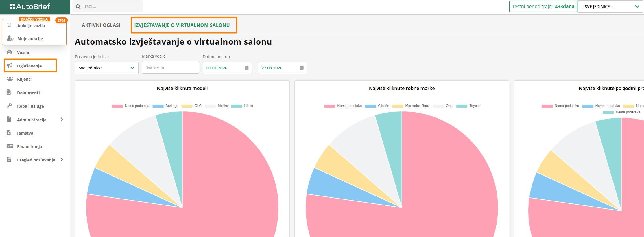Click the Vozila car icon

(x=10, y=52)
